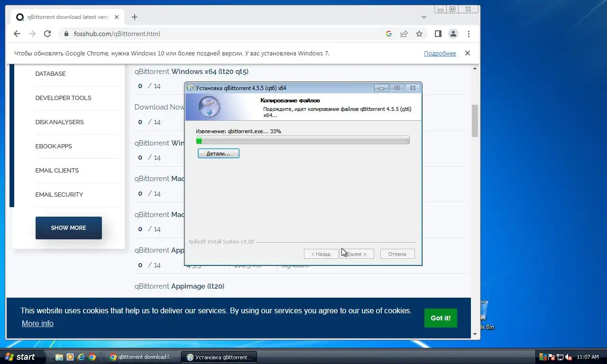
Task: Open the EBOOK APPS category
Action: click(54, 146)
